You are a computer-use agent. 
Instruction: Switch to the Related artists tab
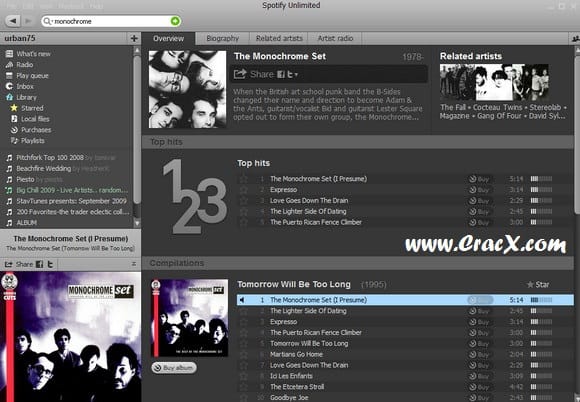[279, 38]
